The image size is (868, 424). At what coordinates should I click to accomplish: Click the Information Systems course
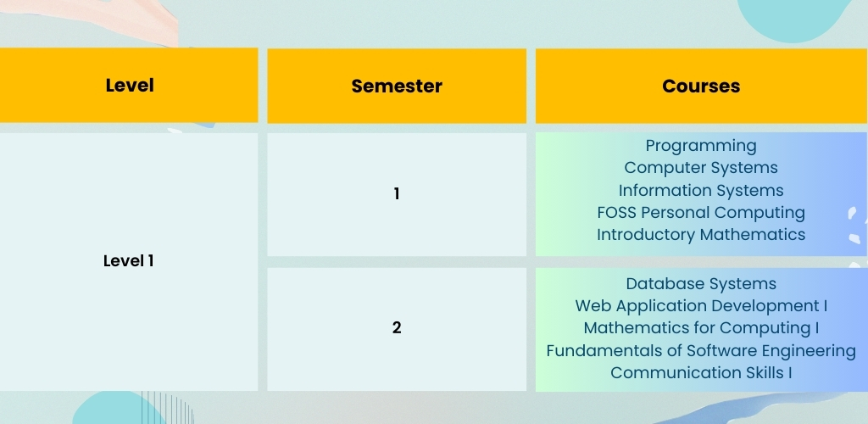pos(701,191)
